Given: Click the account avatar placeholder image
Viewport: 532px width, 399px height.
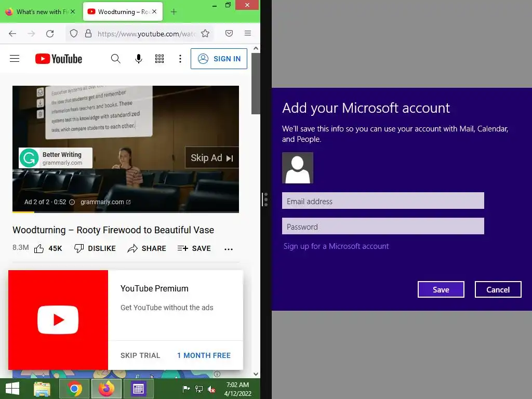Looking at the screenshot, I should click(298, 168).
